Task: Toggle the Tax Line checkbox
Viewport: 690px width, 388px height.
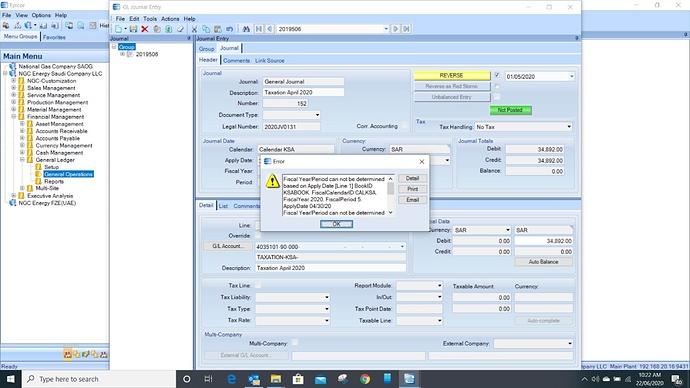Action: click(258, 286)
